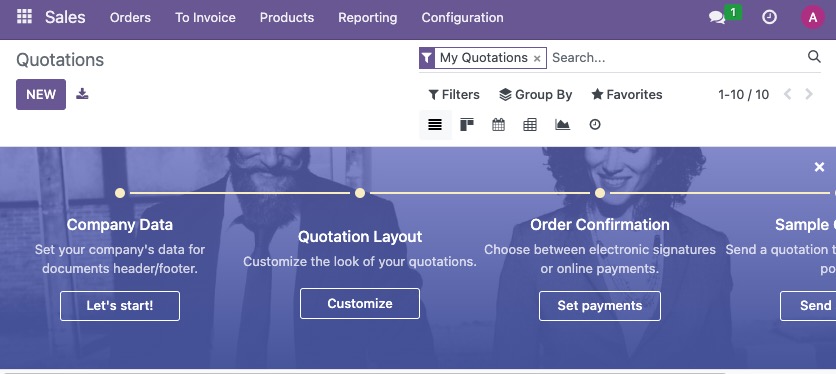This screenshot has height=374, width=836.
Task: Click the Set payments button
Action: click(600, 306)
